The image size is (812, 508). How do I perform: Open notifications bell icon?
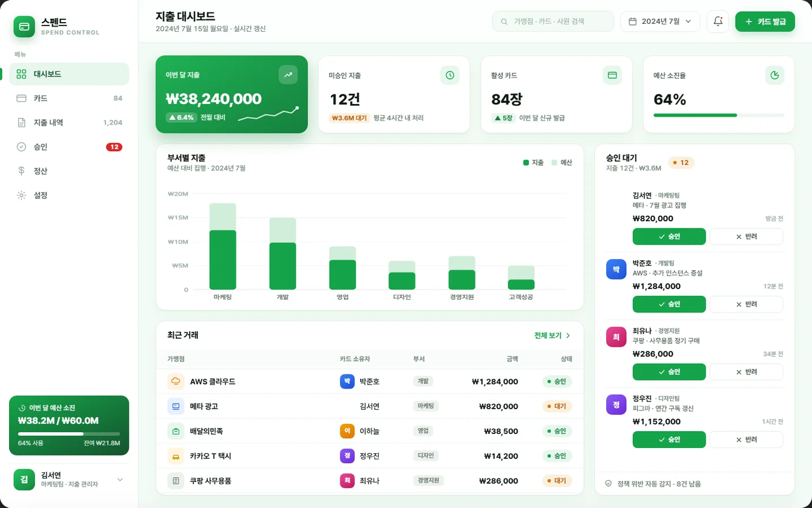click(718, 21)
